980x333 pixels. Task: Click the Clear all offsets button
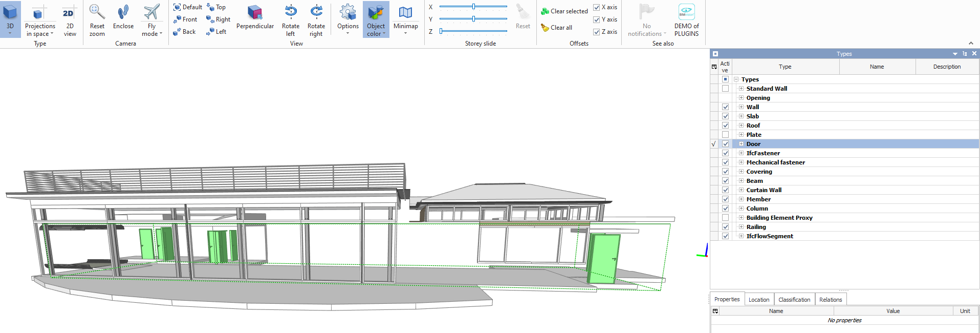(557, 28)
